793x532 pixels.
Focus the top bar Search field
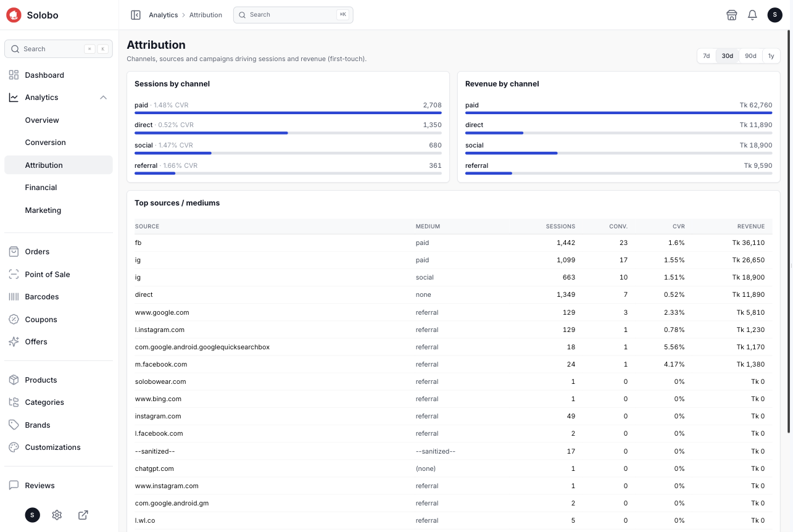pyautogui.click(x=293, y=15)
